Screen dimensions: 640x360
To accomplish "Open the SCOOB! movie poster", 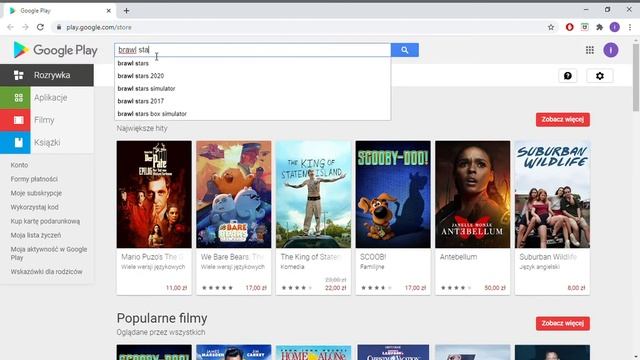I will click(x=393, y=194).
